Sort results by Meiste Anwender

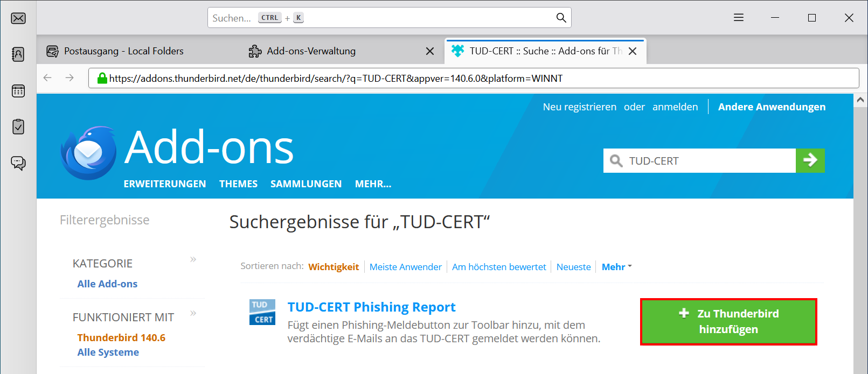pyautogui.click(x=406, y=267)
